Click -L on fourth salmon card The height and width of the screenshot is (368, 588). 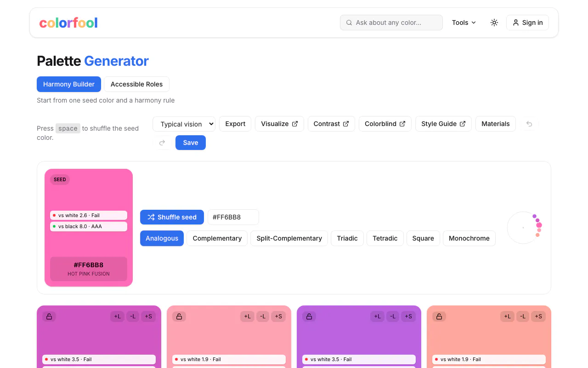[523, 316]
